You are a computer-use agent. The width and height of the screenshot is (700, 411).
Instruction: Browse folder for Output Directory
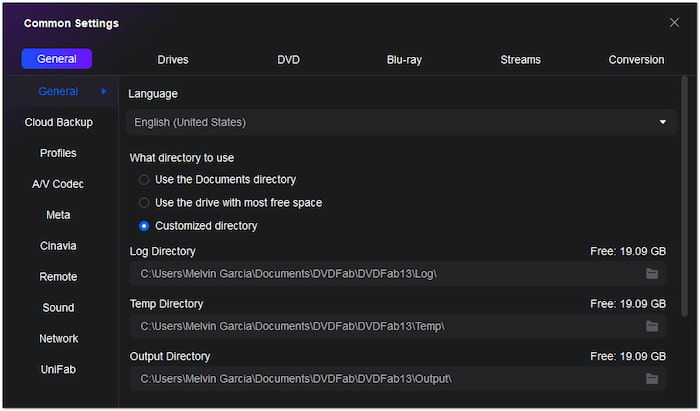(x=652, y=379)
